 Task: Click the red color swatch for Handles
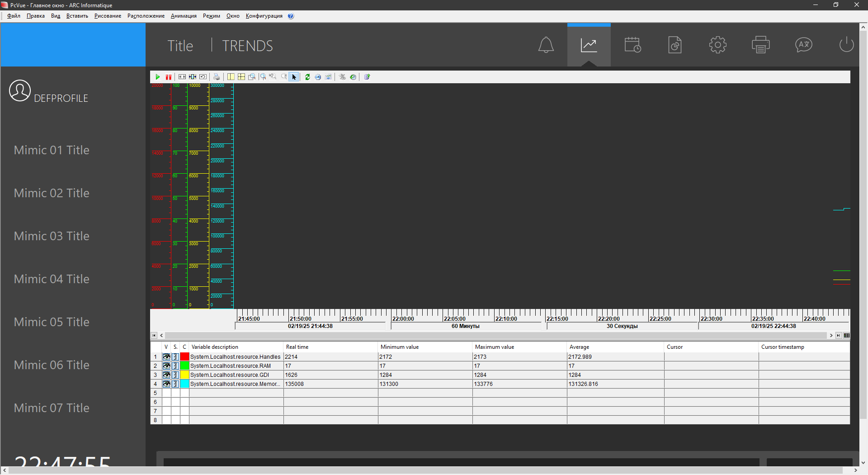point(184,357)
